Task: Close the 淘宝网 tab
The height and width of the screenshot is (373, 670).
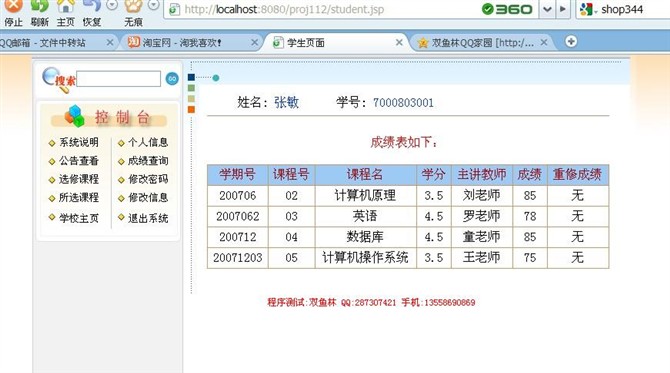Action: click(254, 43)
